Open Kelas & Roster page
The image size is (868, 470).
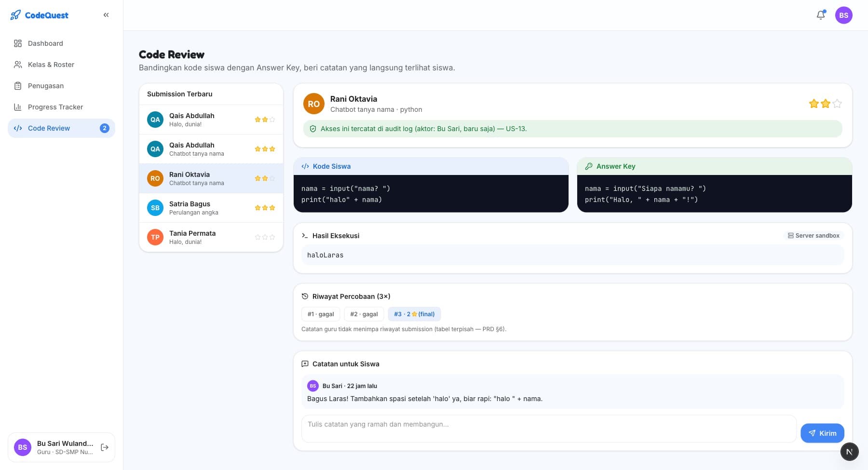(61, 65)
